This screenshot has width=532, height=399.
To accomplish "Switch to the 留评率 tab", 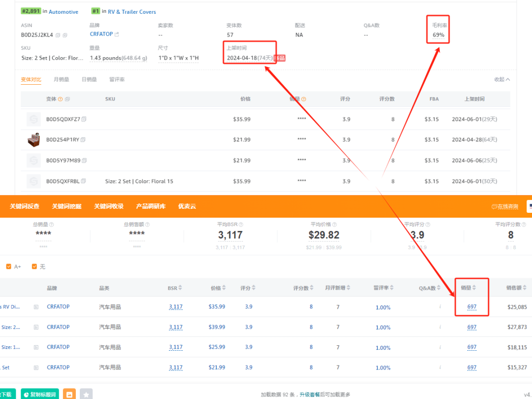I will 117,79.
